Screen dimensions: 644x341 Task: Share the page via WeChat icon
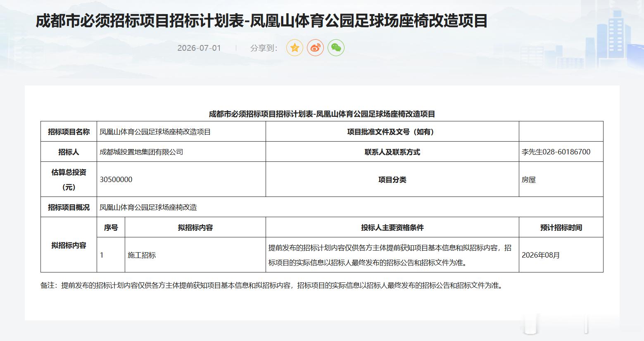tap(336, 48)
